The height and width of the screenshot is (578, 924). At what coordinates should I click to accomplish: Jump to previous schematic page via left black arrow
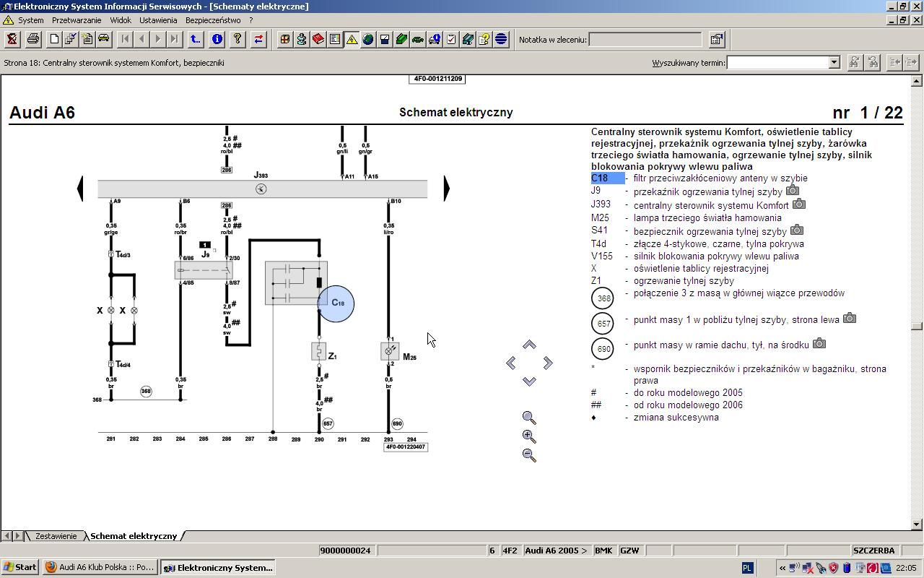80,189
